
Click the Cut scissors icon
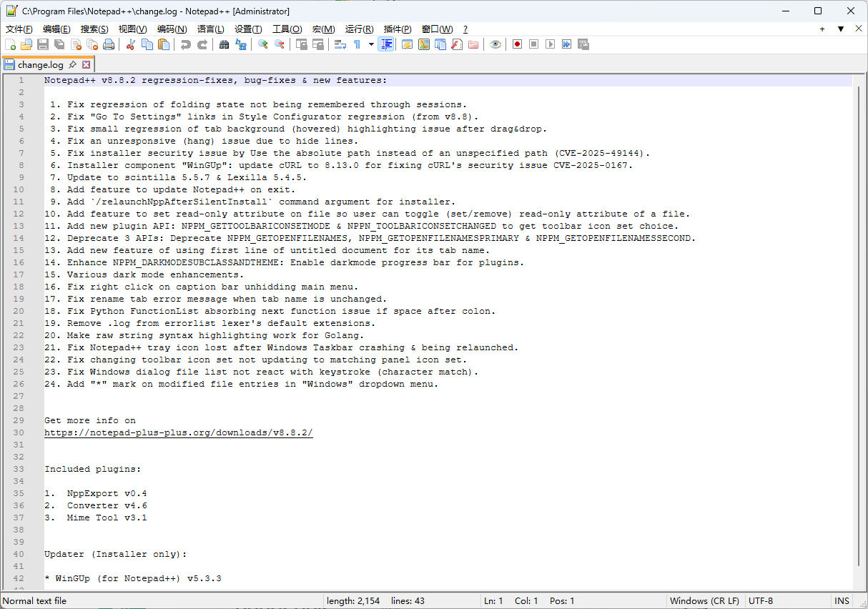coord(130,44)
